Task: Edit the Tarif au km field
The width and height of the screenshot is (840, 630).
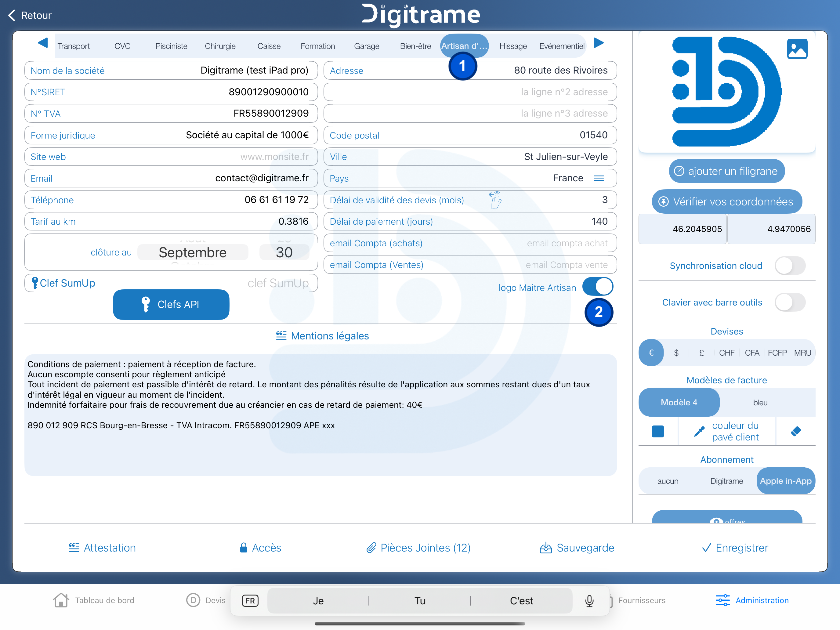Action: pyautogui.click(x=171, y=221)
